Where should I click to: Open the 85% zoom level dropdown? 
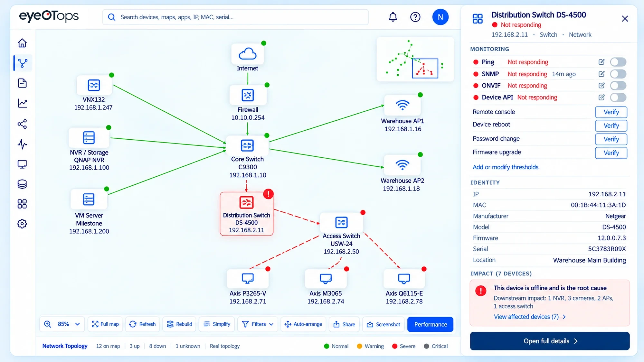click(62, 324)
